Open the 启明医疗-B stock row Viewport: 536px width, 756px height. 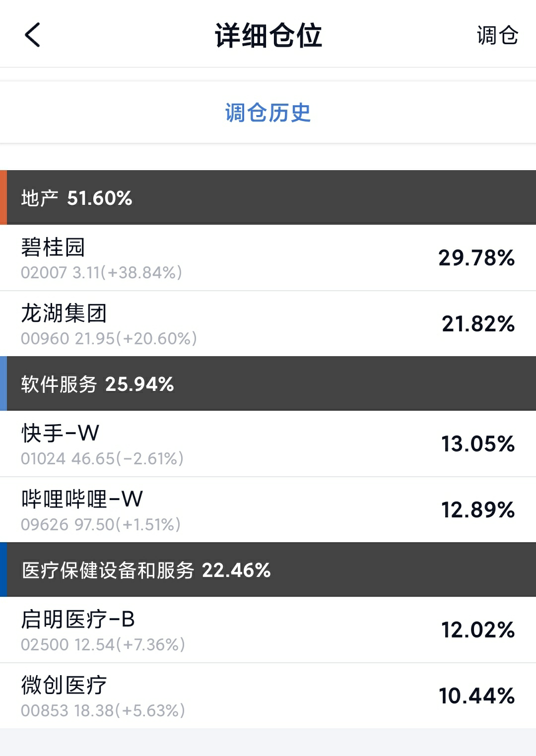149,630
